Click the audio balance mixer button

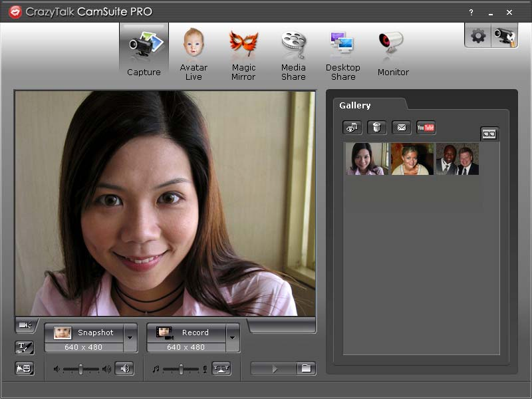[x=221, y=369]
